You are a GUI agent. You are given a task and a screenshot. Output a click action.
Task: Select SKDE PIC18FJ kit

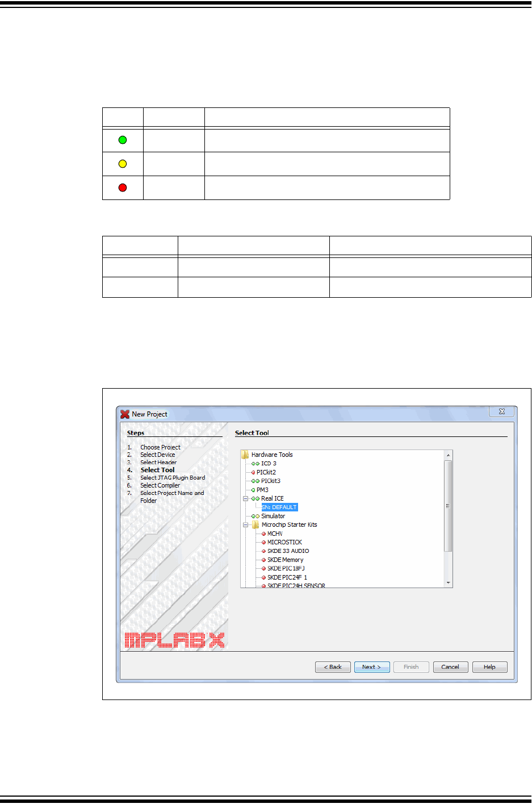pyautogui.click(x=286, y=568)
